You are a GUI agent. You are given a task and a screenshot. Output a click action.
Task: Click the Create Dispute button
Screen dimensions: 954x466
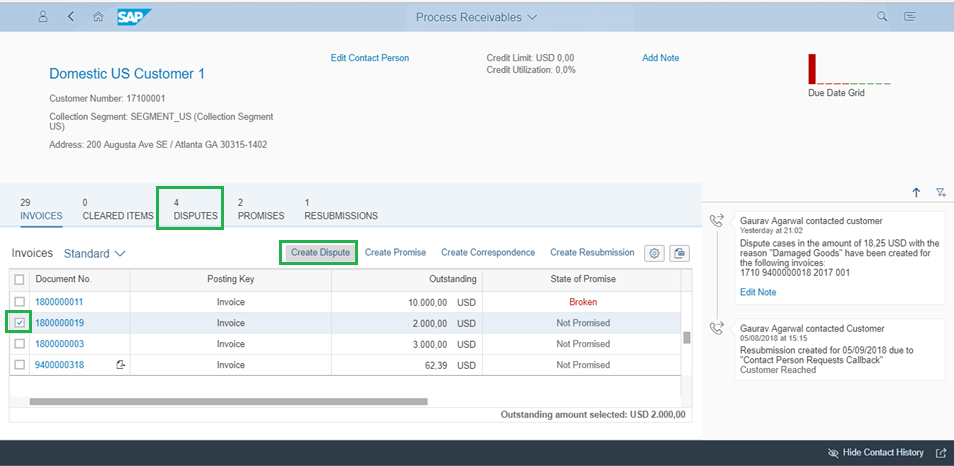[320, 252]
